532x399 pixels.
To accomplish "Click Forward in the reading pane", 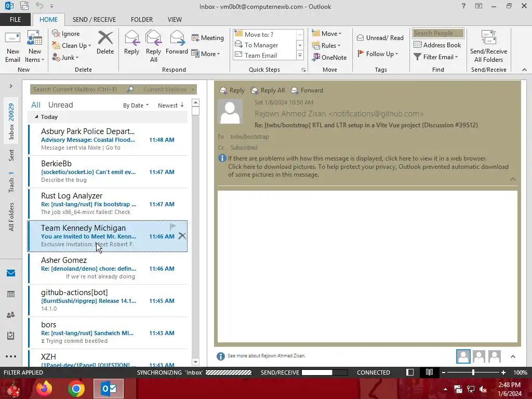I will tap(307, 90).
